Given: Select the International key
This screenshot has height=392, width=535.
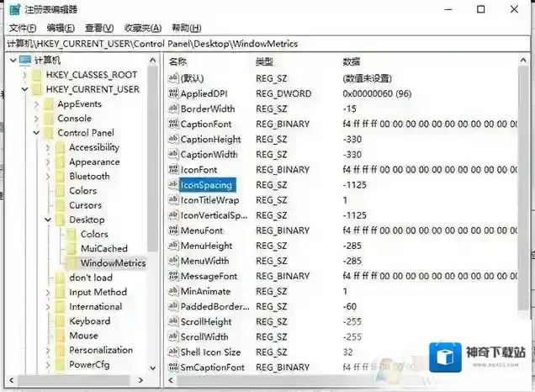Looking at the screenshot, I should tap(96, 306).
